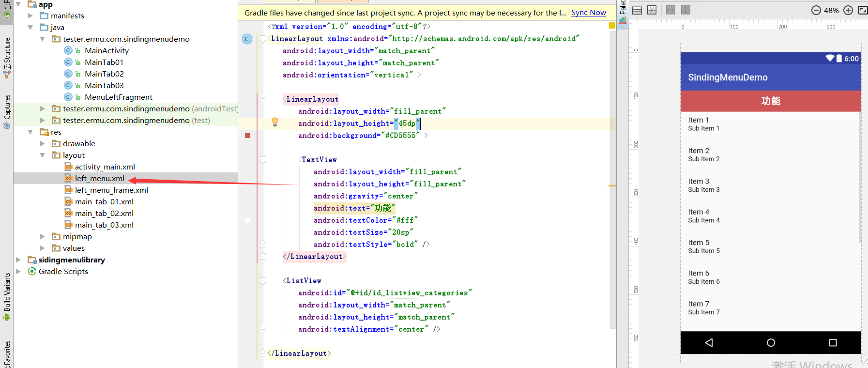The width and height of the screenshot is (868, 368).
Task: Click the preview home circle button
Action: coord(771,343)
